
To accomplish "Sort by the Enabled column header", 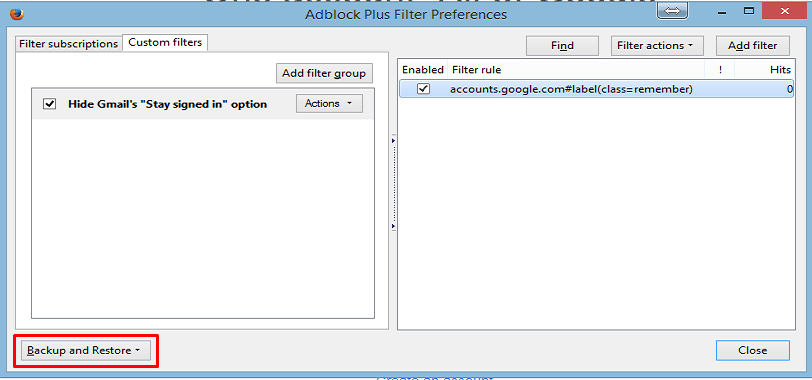I will 423,69.
